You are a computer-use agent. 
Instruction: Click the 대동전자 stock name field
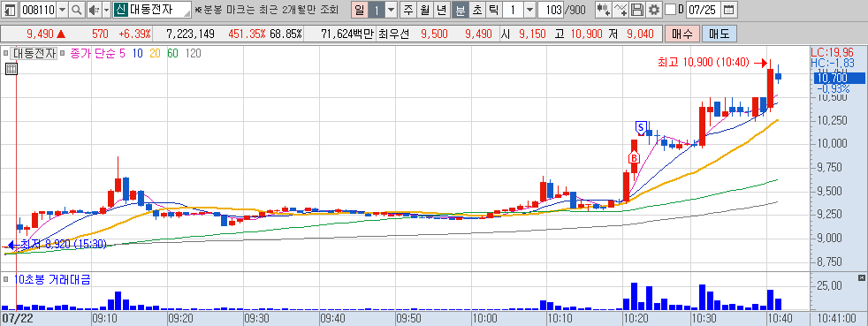click(159, 10)
